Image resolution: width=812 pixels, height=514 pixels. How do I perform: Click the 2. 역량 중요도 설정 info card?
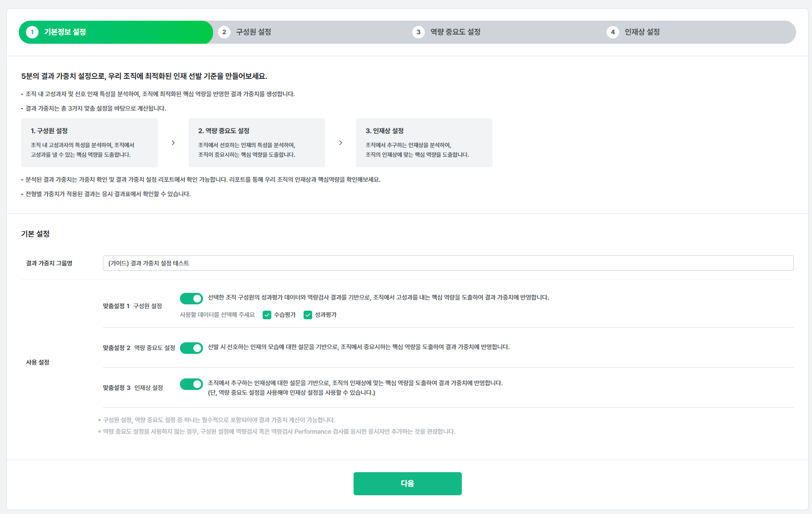[257, 143]
